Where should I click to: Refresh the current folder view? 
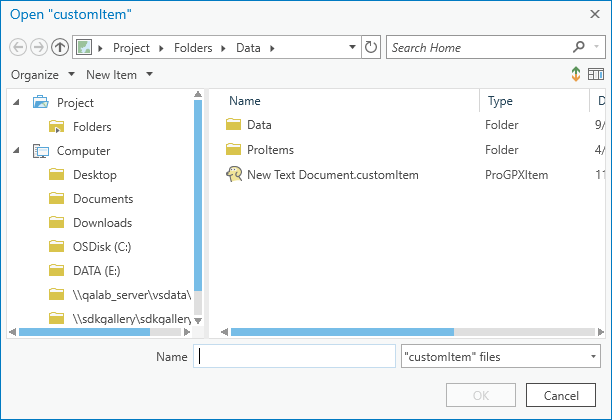click(x=371, y=47)
